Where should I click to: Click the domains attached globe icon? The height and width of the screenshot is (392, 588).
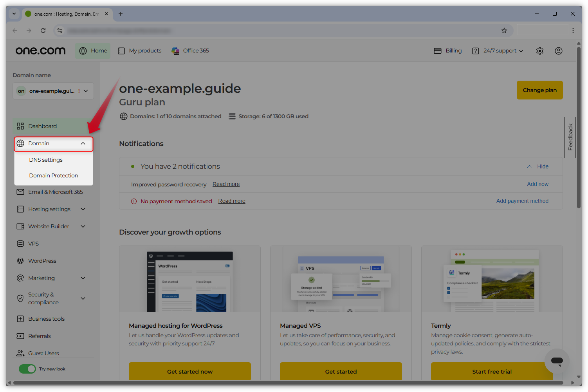tap(124, 116)
